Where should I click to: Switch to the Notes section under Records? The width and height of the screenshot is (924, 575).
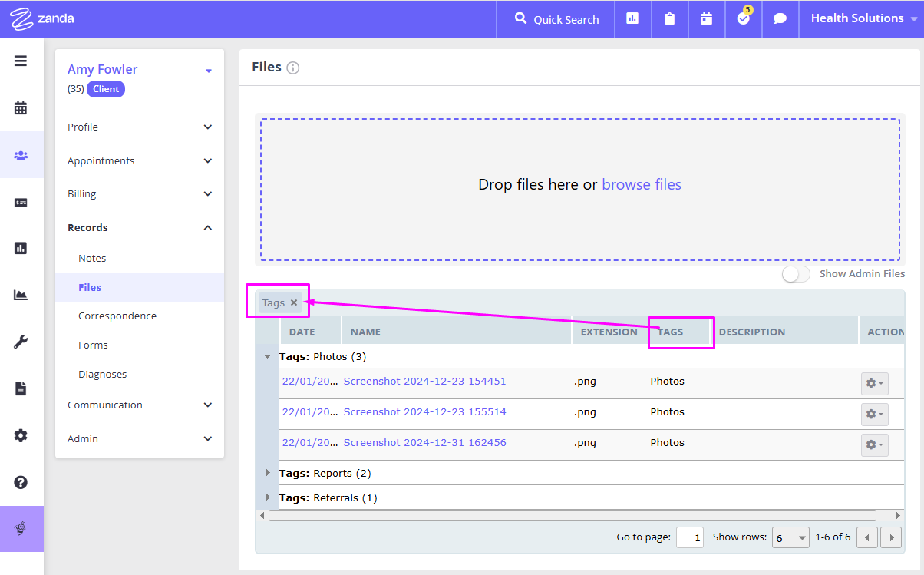coord(92,258)
